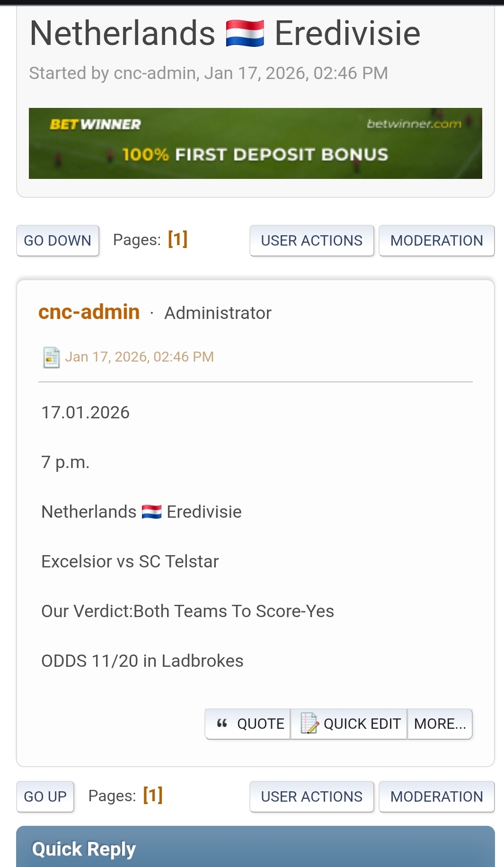Select page 1 in bottom pagination
Viewport: 504px width, 867px height.
[x=153, y=796]
